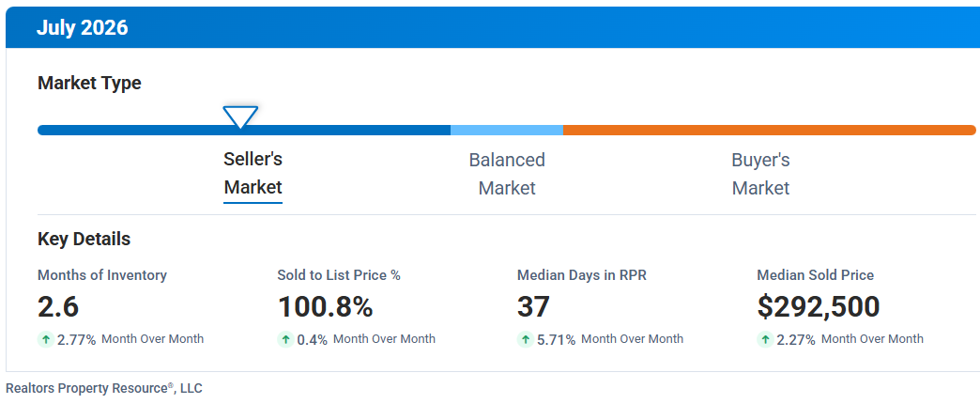Open the Realtors Property Resource, LLC link
Viewport: 980px width, 404px height.
click(104, 388)
